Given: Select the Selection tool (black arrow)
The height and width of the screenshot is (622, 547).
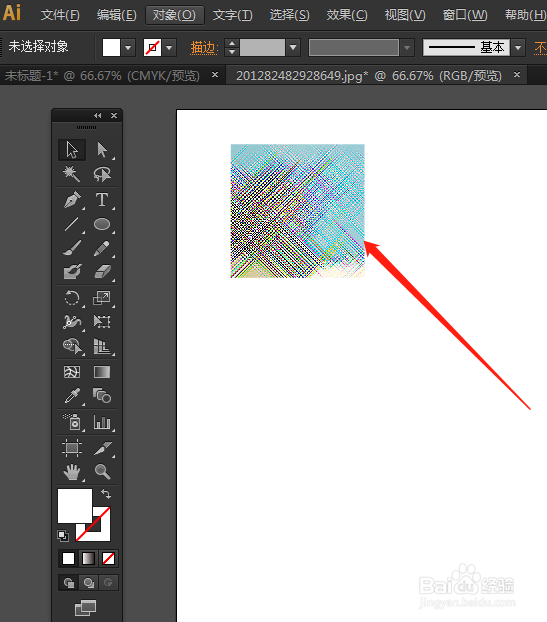Looking at the screenshot, I should pos(72,150).
